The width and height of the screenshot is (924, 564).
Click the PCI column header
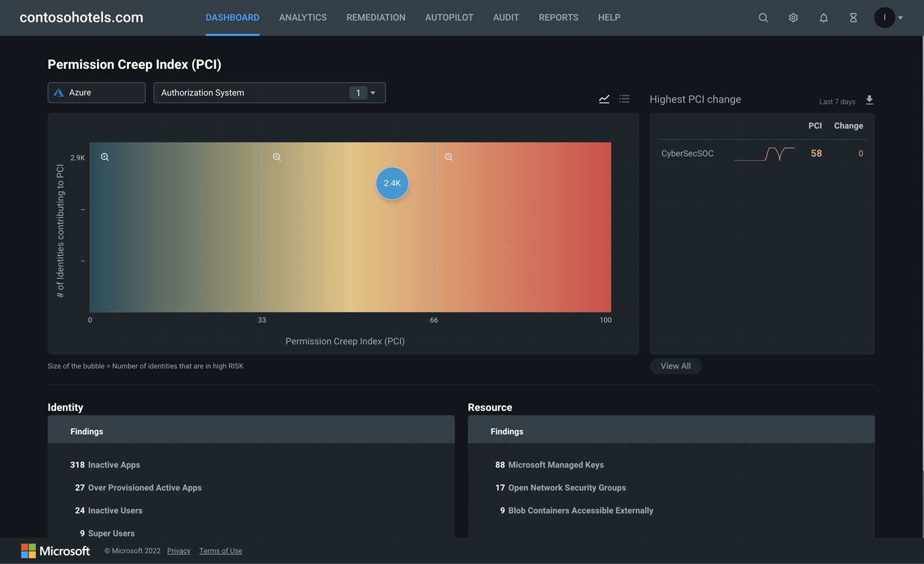[815, 126]
